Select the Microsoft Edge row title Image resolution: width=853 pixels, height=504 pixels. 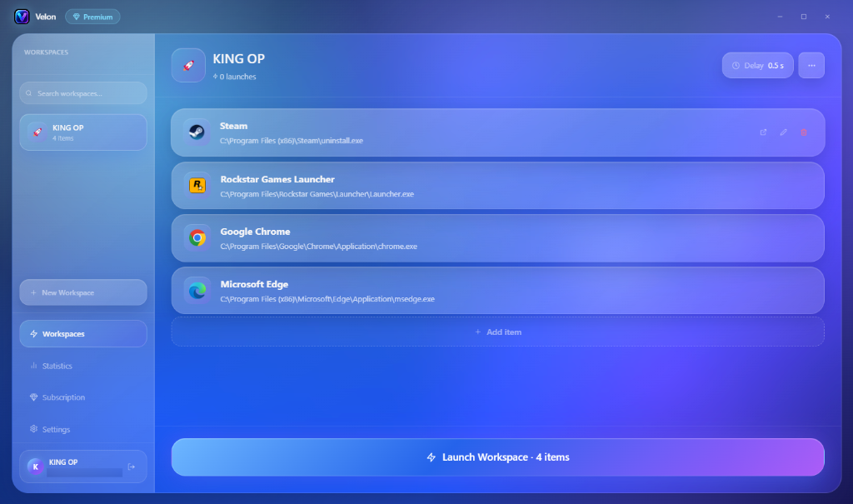pos(254,284)
